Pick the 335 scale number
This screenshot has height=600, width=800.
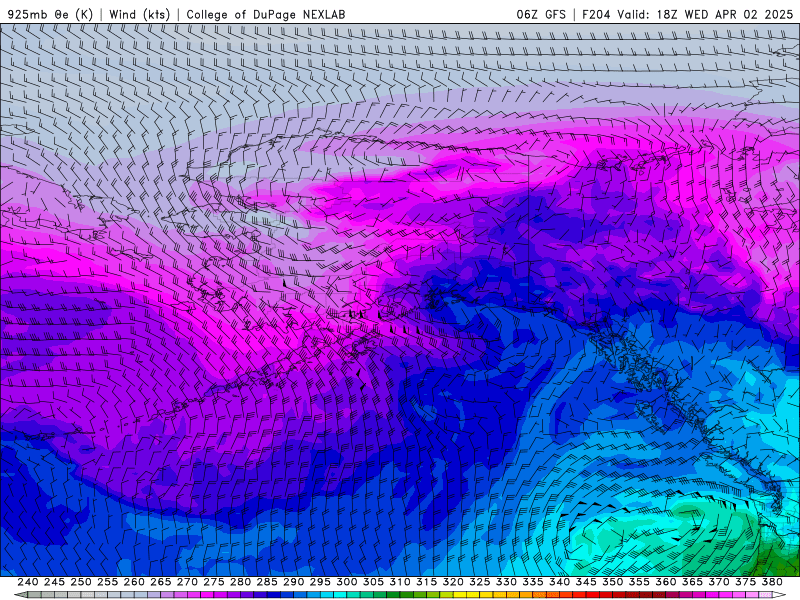(x=533, y=582)
